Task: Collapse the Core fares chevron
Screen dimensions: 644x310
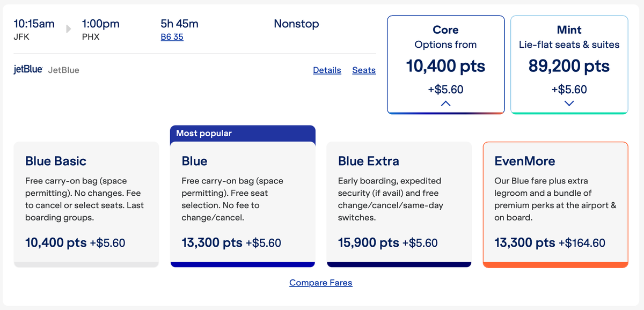Action: (x=445, y=104)
